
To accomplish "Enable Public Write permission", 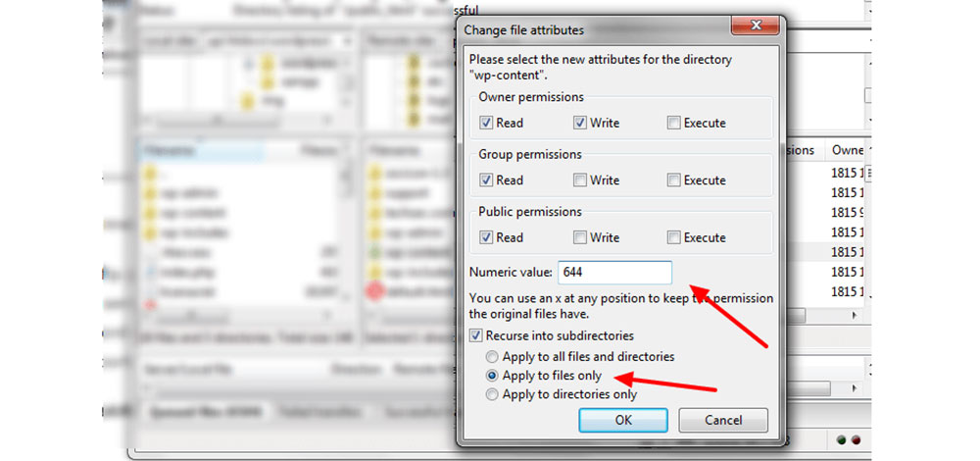I will (580, 237).
